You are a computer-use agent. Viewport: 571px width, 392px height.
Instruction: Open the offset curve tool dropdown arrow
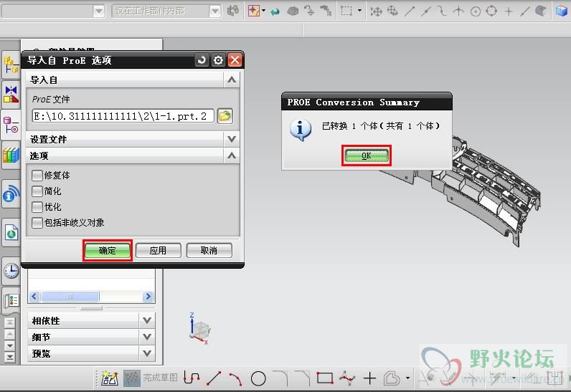tap(407, 378)
